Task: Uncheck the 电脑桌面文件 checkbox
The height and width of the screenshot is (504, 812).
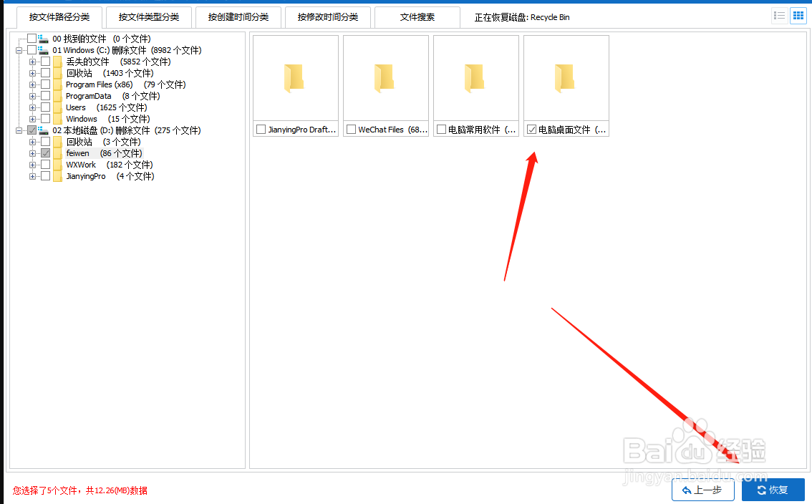Action: pyautogui.click(x=531, y=129)
